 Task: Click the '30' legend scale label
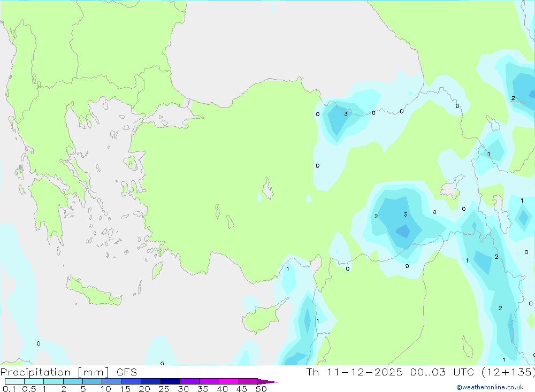pyautogui.click(x=183, y=389)
